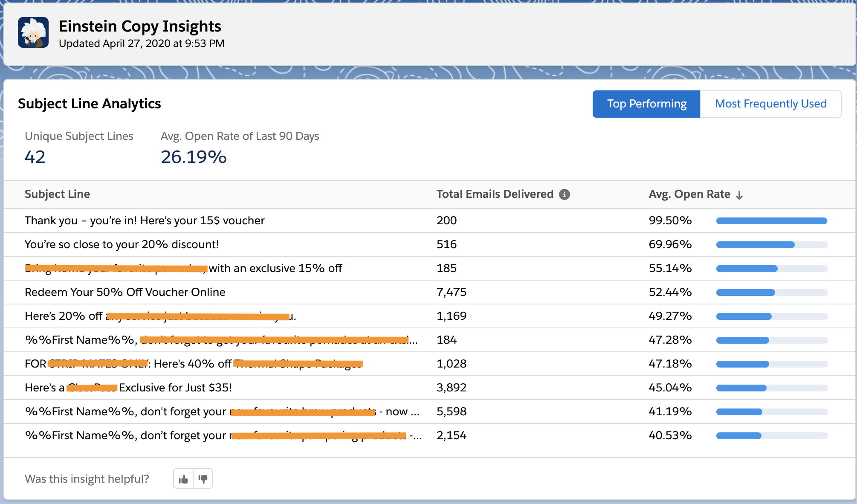The width and height of the screenshot is (857, 504).
Task: Click the Einstein mascot icon
Action: tap(33, 32)
